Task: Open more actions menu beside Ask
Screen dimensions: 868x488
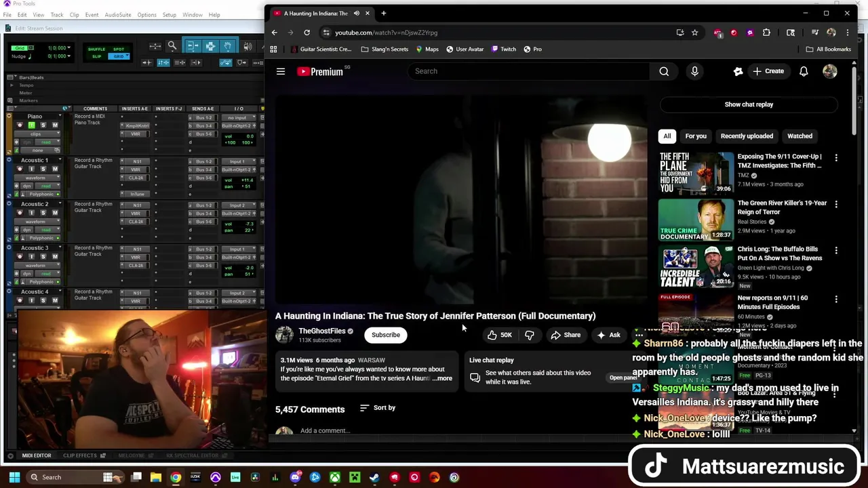Action: pyautogui.click(x=639, y=335)
